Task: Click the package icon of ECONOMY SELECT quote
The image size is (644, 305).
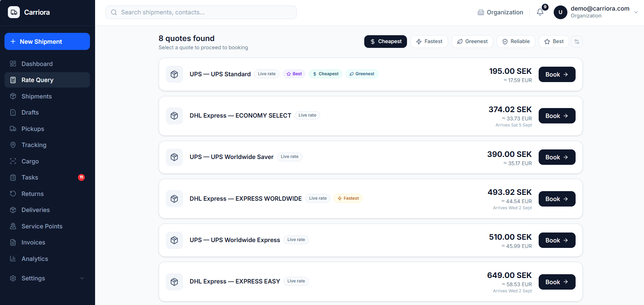Action: pyautogui.click(x=174, y=116)
